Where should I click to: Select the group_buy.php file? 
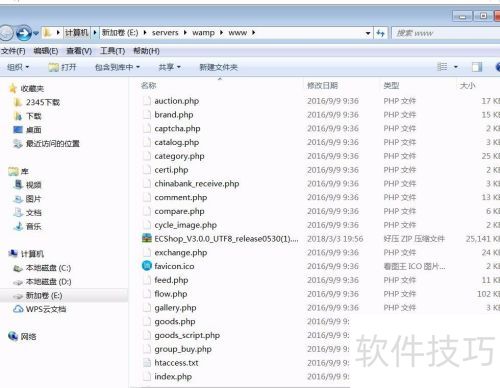click(x=183, y=349)
